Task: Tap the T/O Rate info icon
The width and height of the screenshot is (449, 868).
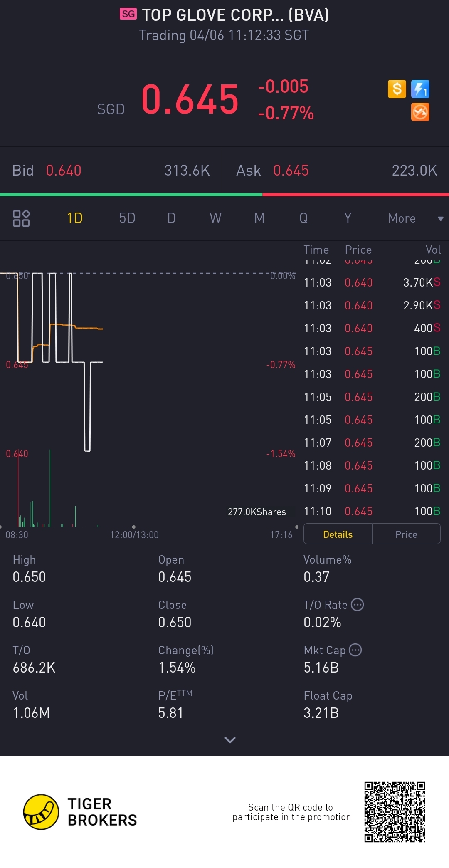Action: [358, 604]
